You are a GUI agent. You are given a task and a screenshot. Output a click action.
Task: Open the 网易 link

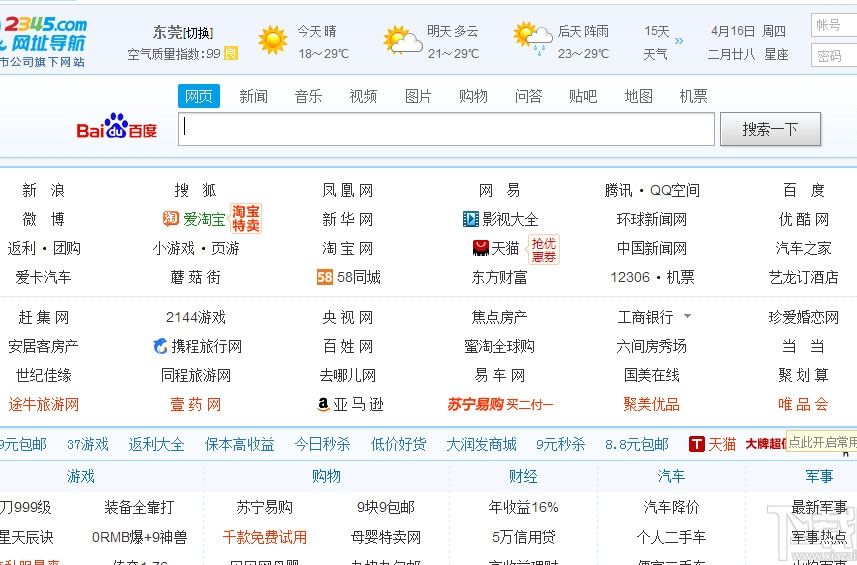pos(499,190)
